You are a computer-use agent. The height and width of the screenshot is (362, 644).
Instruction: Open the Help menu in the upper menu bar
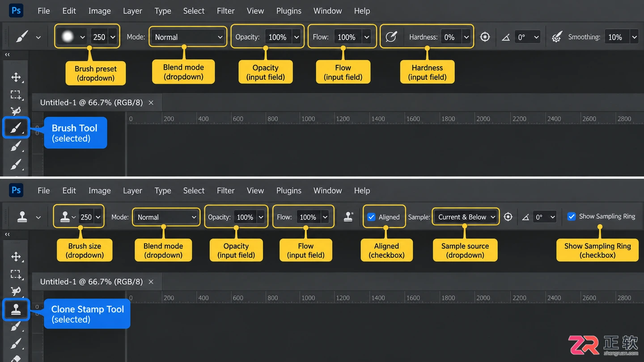[362, 11]
